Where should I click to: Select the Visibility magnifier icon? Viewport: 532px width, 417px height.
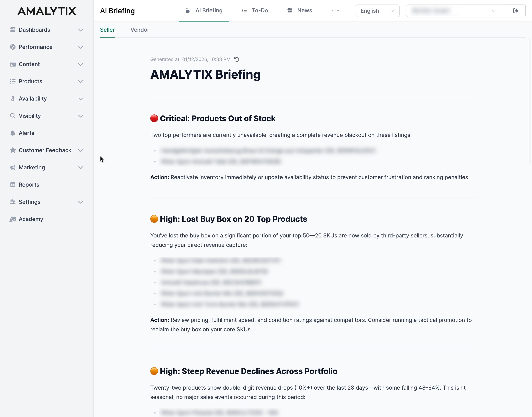pyautogui.click(x=13, y=116)
